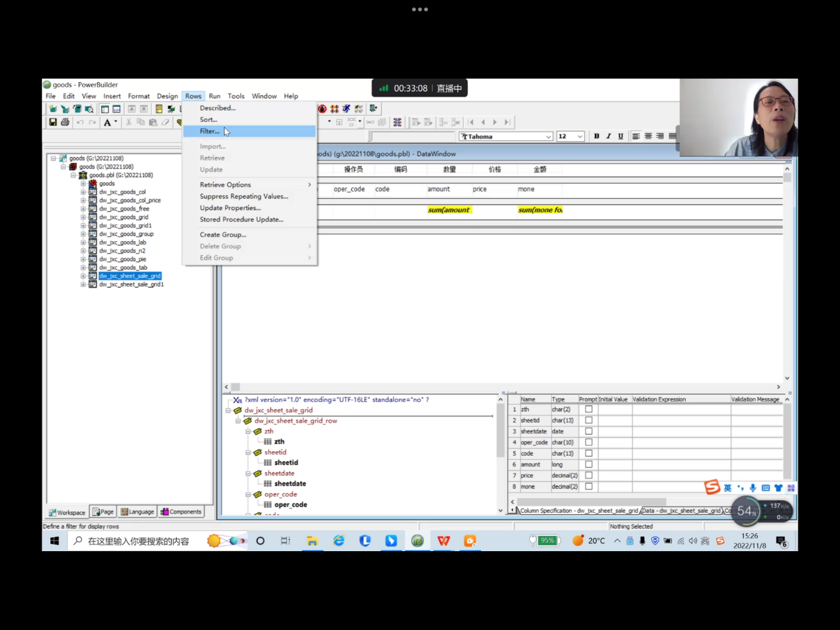The height and width of the screenshot is (630, 840).
Task: Open the font size 12 dropdown
Action: click(x=580, y=136)
